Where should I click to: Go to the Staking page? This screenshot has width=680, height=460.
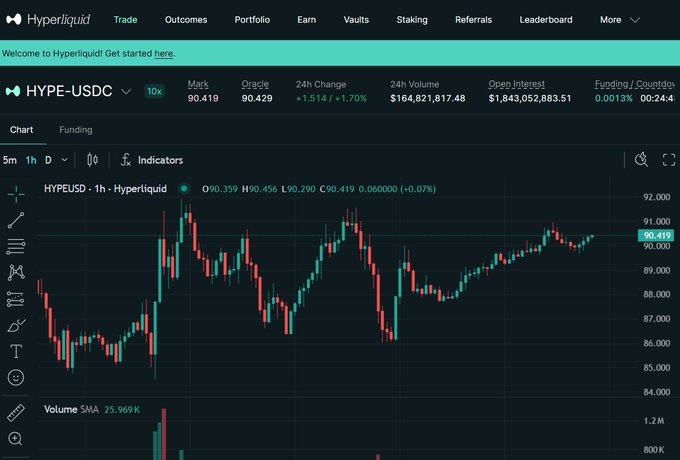pyautogui.click(x=412, y=20)
